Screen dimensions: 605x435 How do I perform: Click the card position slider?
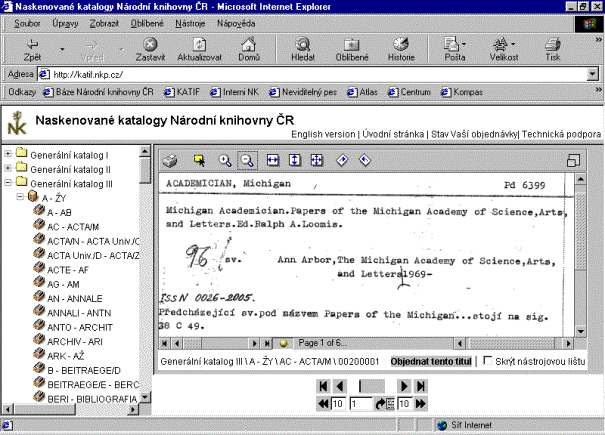372,386
